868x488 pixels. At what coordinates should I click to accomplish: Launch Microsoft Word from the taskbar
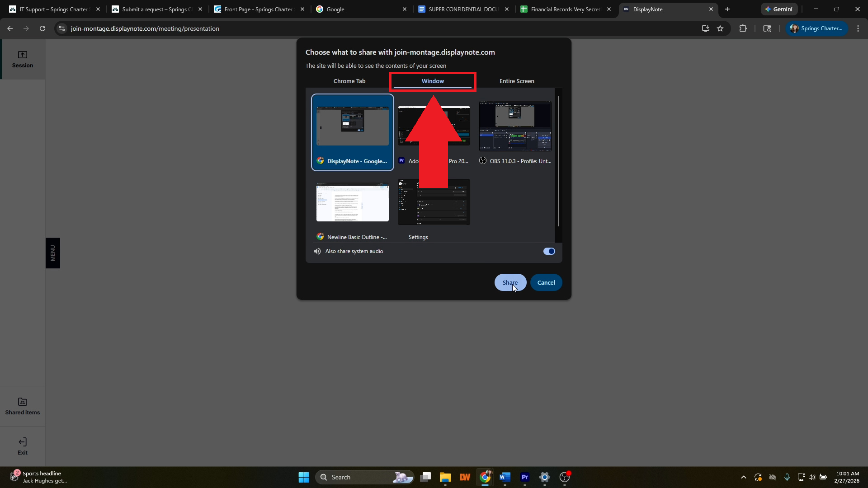(x=505, y=477)
